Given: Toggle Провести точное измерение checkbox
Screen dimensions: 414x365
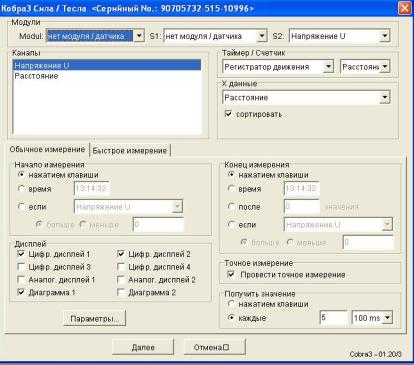Looking at the screenshot, I should (x=230, y=274).
